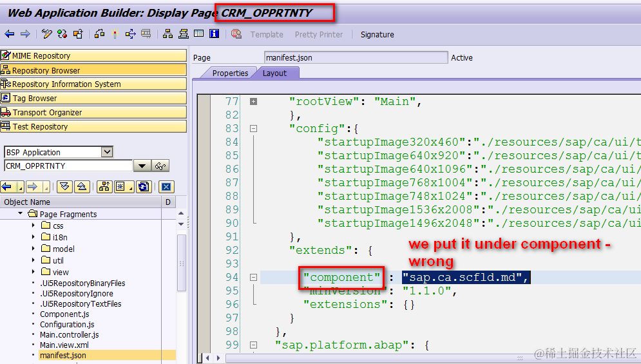This screenshot has width=641, height=364.
Task: Select .Ui5RepositoryTextFiles in tree
Action: point(81,303)
